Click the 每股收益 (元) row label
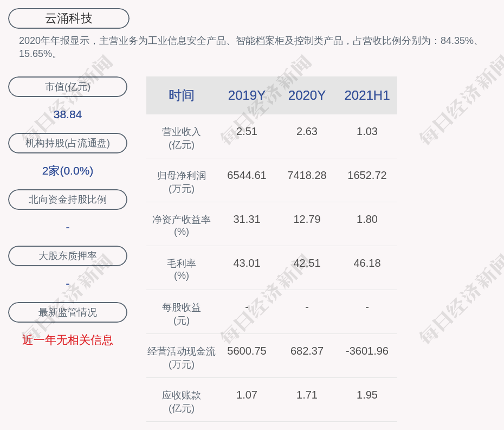Viewport: 504px width, 430px height. [182, 314]
